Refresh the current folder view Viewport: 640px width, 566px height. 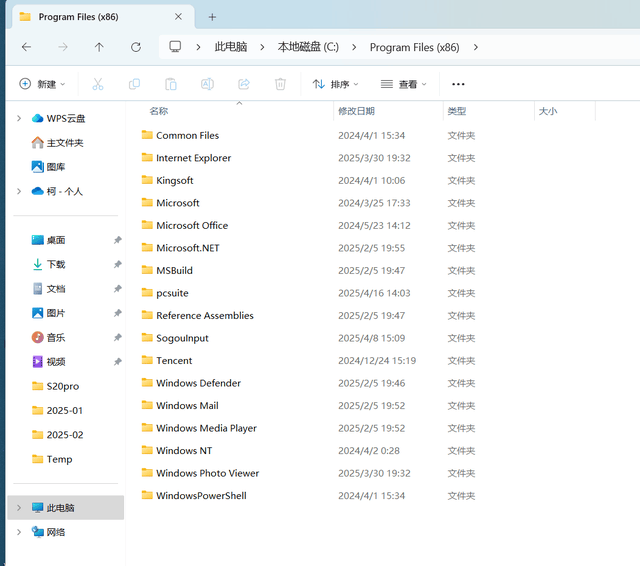[x=136, y=47]
